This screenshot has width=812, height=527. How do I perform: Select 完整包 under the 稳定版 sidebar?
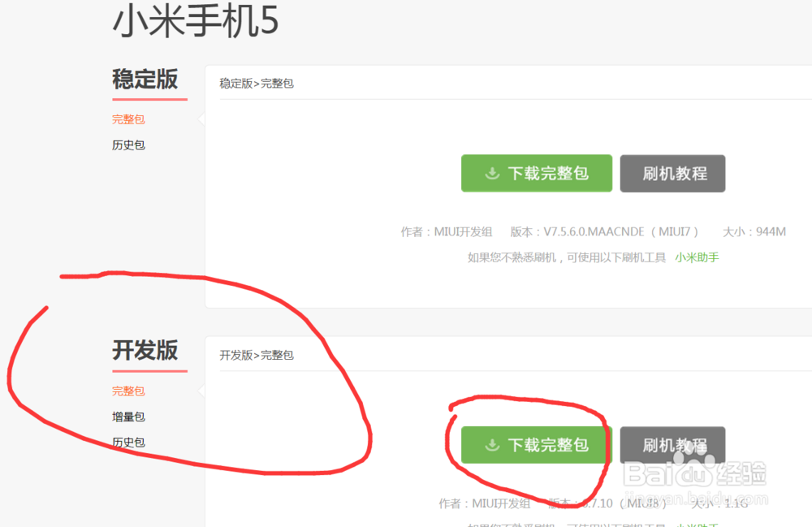coord(127,119)
